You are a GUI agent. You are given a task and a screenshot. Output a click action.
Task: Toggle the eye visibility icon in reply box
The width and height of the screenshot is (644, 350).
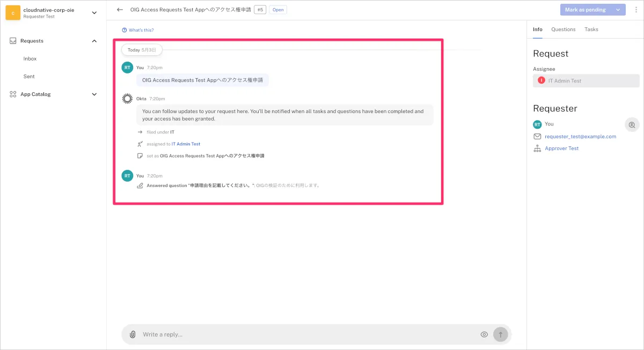484,334
